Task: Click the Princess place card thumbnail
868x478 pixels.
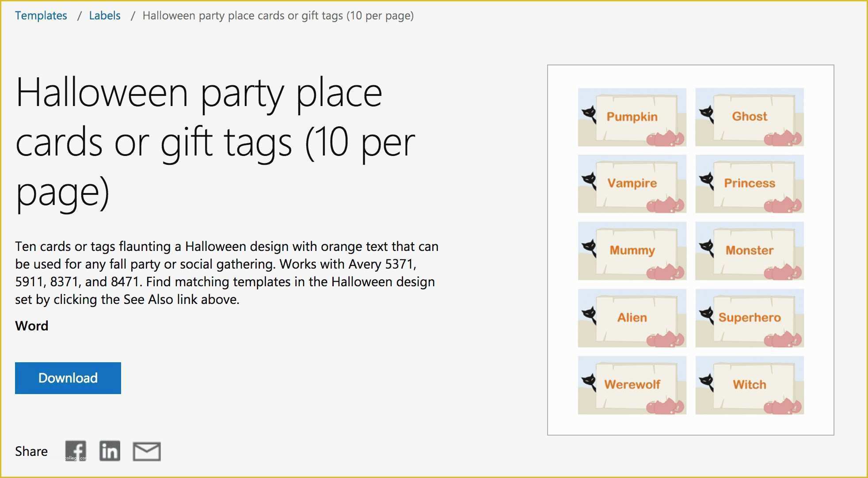Action: point(750,184)
